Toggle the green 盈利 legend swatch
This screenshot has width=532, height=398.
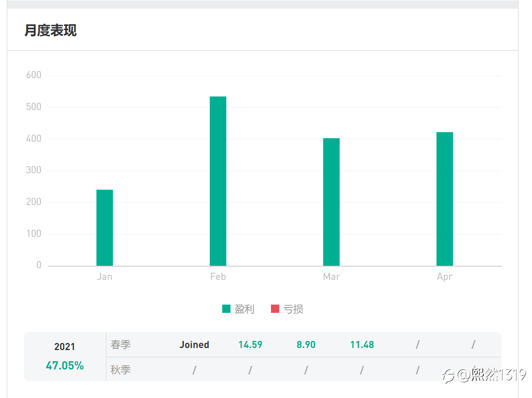click(226, 309)
